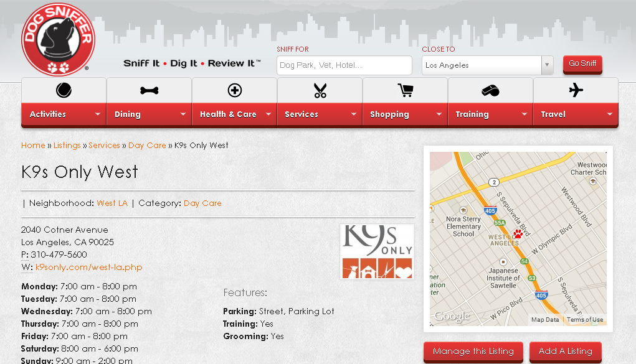Click the Google logo on the map
Image resolution: width=636 pixels, height=364 pixels.
click(x=452, y=316)
